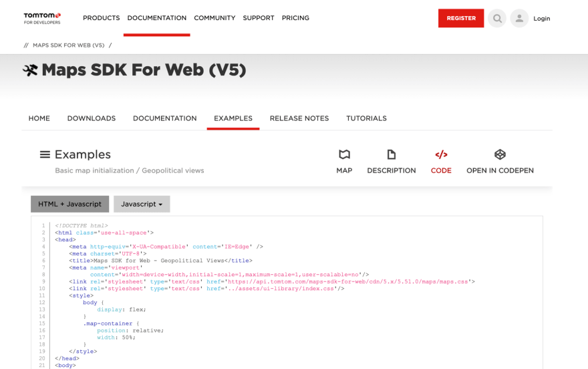
Task: Click the CODE label
Action: [x=441, y=170]
